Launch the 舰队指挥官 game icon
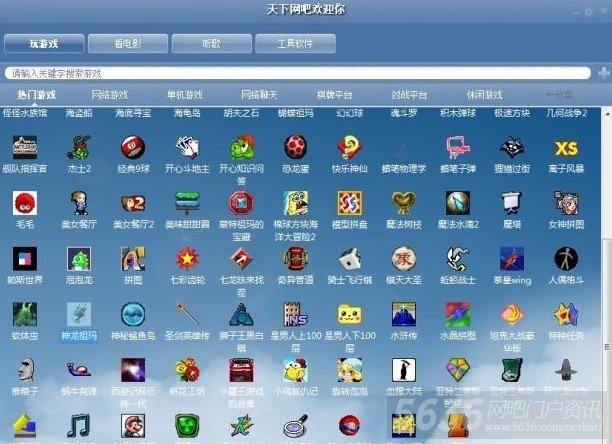 pyautogui.click(x=25, y=147)
